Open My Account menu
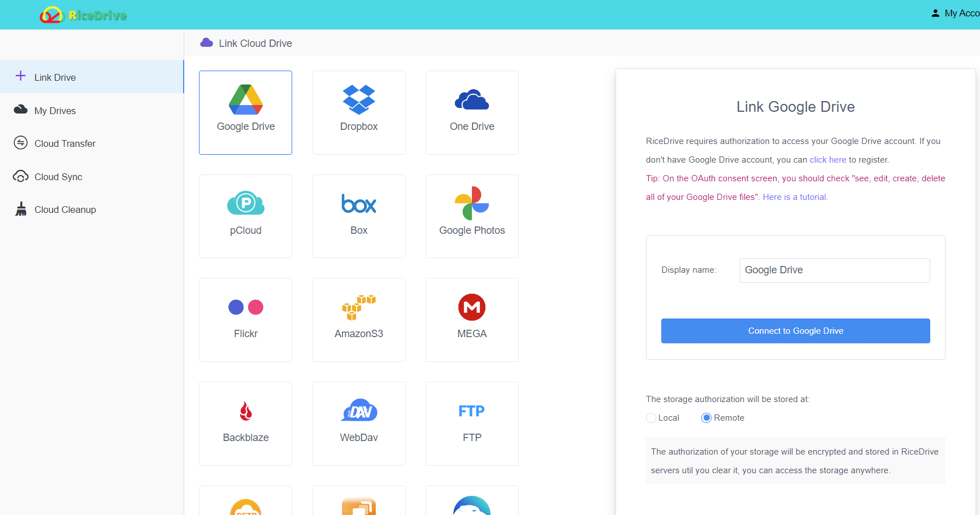This screenshot has height=515, width=980. (956, 13)
